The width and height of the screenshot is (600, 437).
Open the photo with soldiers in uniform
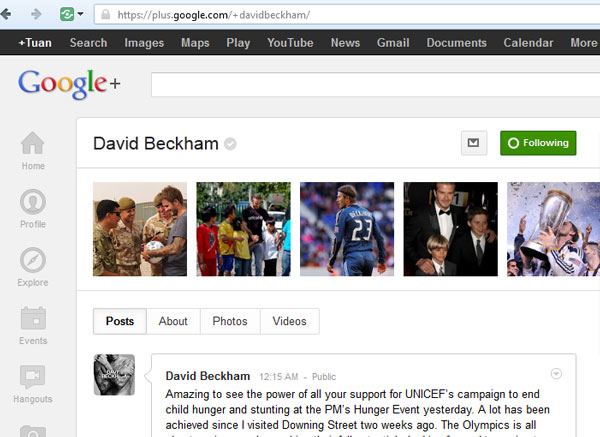point(140,229)
